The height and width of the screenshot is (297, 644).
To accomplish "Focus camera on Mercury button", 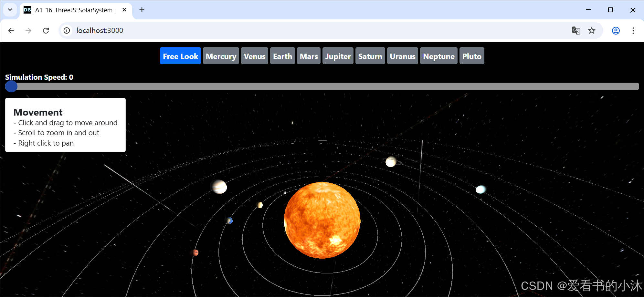I will pyautogui.click(x=221, y=56).
